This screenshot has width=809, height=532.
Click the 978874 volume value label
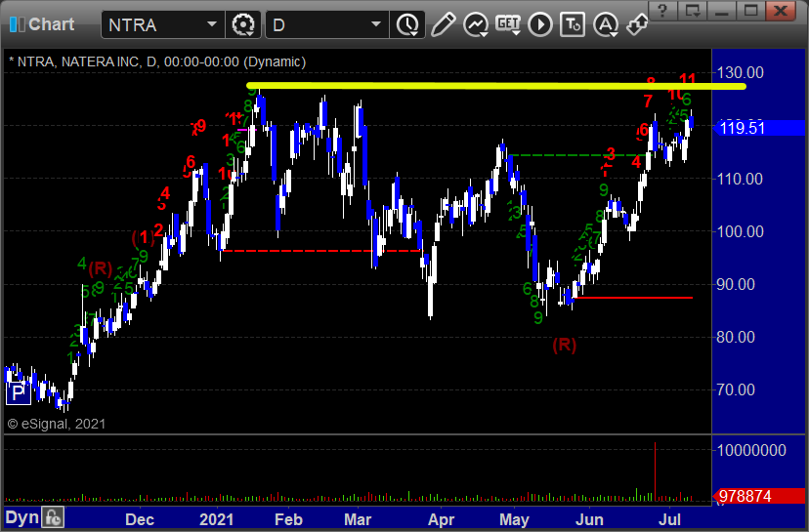click(746, 496)
